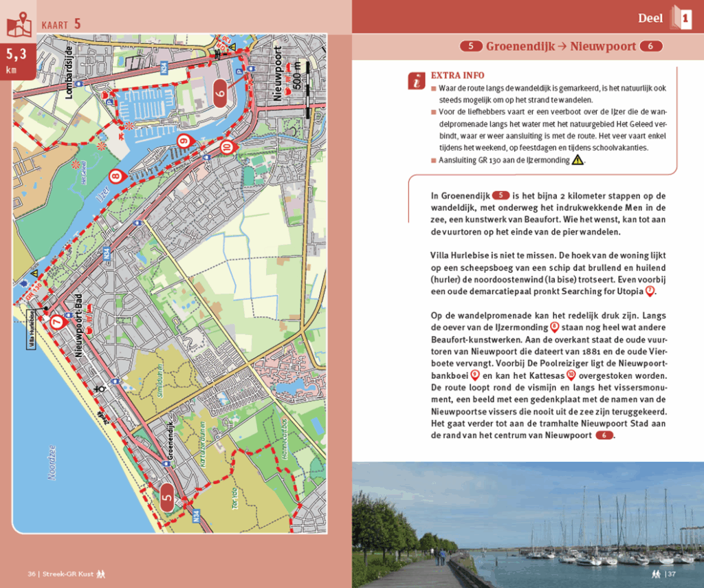
Task: Click the tram stop icon beside the Lombardsijde label
Action: [x=78, y=84]
